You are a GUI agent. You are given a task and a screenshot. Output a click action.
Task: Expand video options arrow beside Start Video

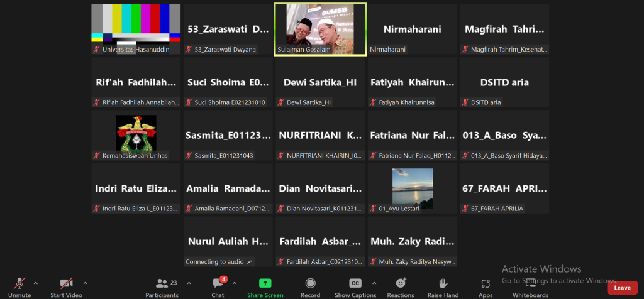pyautogui.click(x=86, y=282)
